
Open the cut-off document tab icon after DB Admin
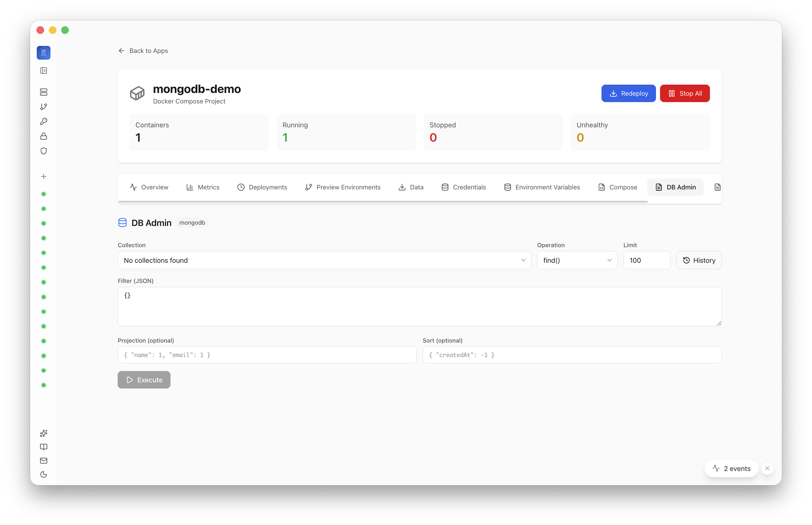click(717, 187)
